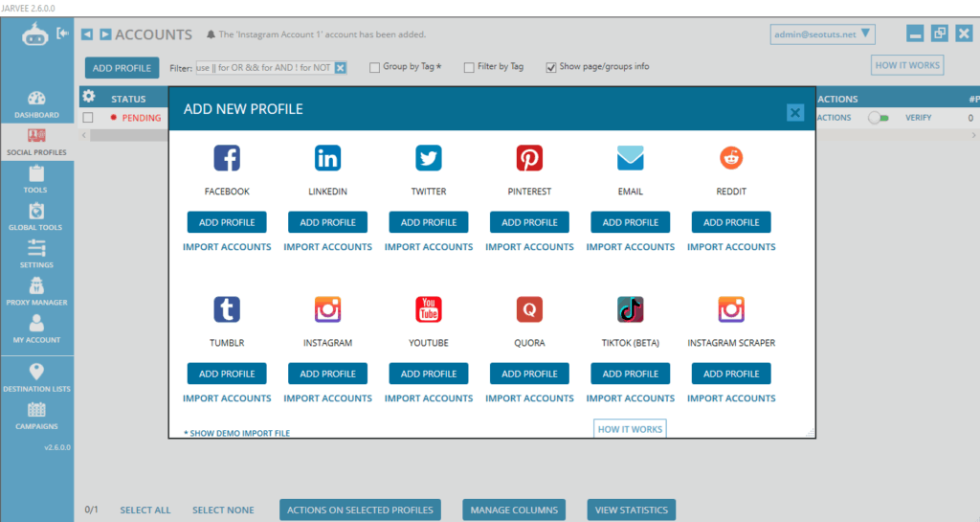
Task: Click Add Profile under Instagram
Action: pos(327,374)
